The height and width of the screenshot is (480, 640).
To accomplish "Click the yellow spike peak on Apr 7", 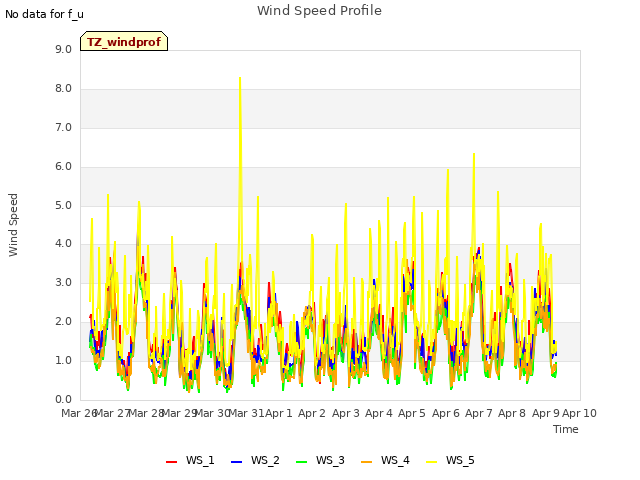I will pyautogui.click(x=474, y=154).
